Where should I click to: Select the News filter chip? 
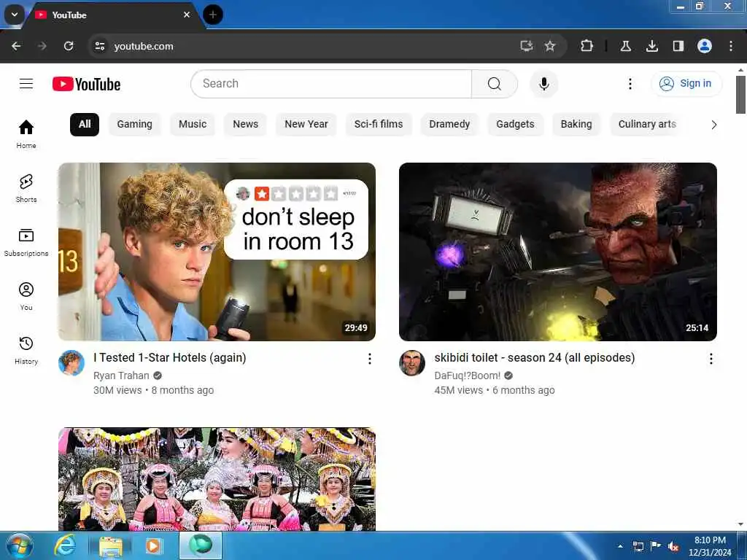click(x=245, y=124)
